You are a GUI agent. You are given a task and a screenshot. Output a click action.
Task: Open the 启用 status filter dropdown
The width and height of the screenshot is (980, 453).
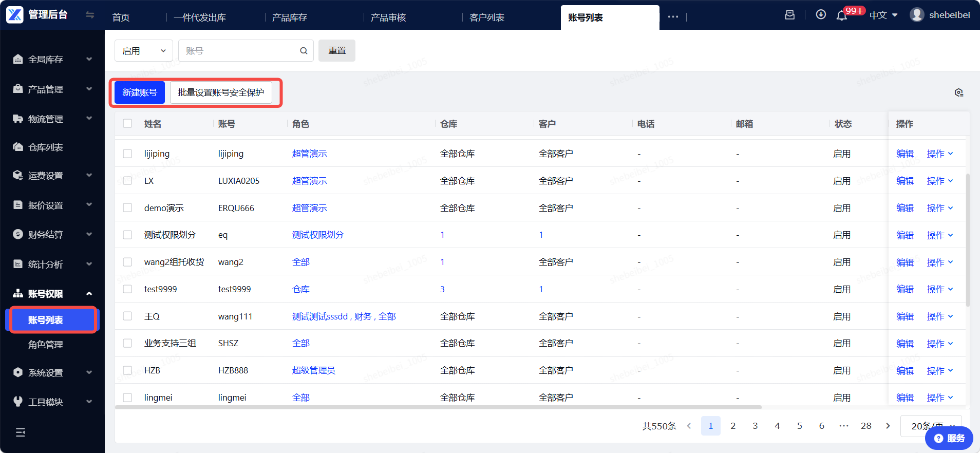pos(144,51)
